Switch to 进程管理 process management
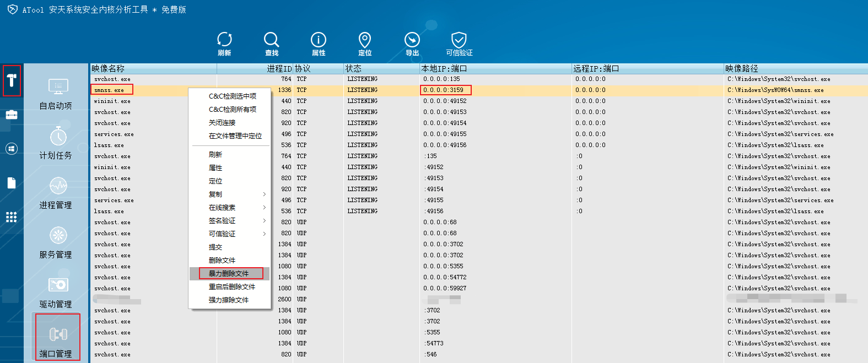 tap(56, 193)
